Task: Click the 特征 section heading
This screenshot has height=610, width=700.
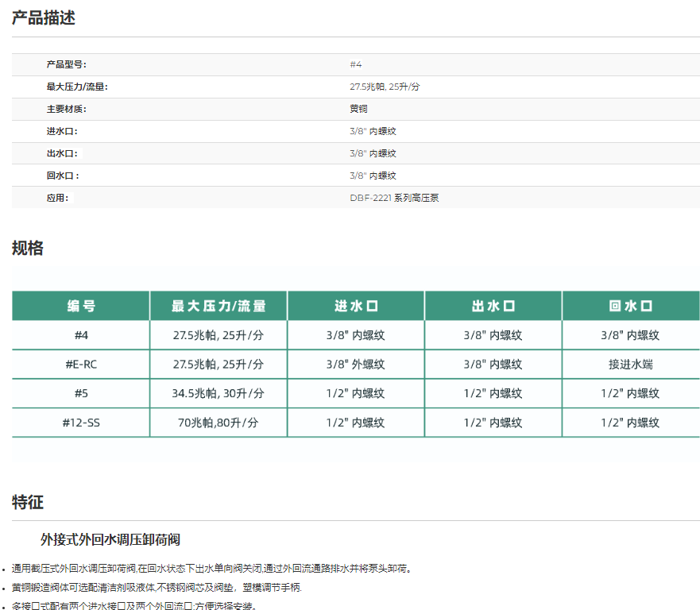Action: [x=28, y=502]
